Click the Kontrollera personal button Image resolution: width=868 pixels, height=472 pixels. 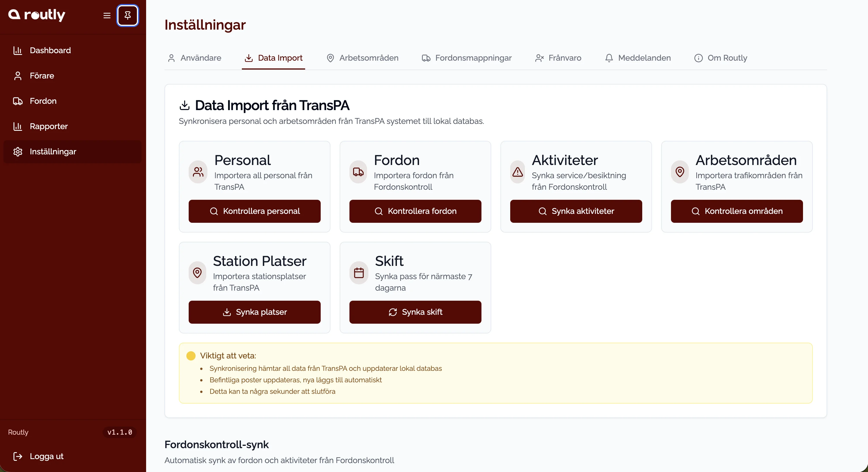(255, 211)
